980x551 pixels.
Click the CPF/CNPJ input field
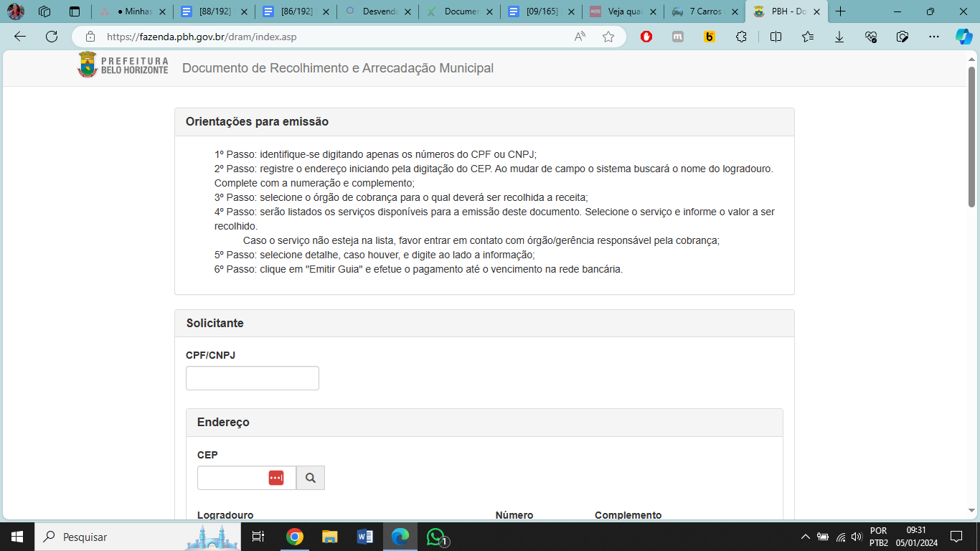[253, 378]
